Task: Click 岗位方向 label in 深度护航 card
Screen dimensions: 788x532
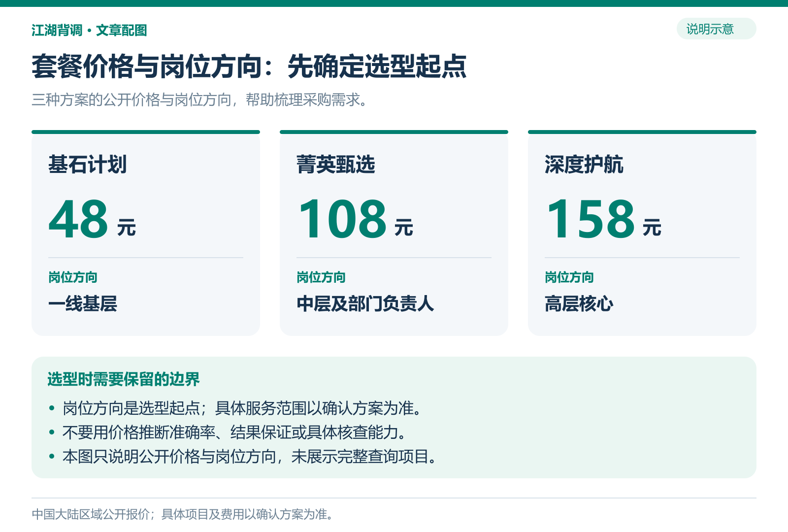Action: [x=569, y=277]
